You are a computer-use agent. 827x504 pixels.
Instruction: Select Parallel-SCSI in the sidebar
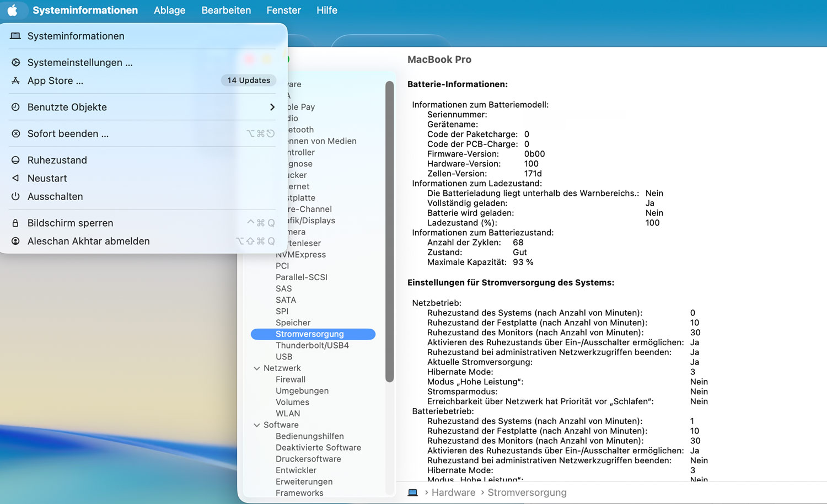pyautogui.click(x=302, y=277)
